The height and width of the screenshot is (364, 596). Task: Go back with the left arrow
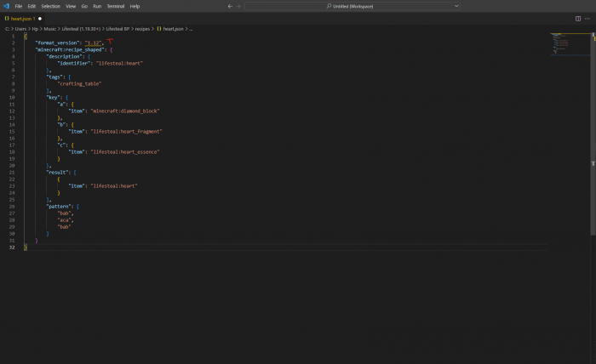230,6
